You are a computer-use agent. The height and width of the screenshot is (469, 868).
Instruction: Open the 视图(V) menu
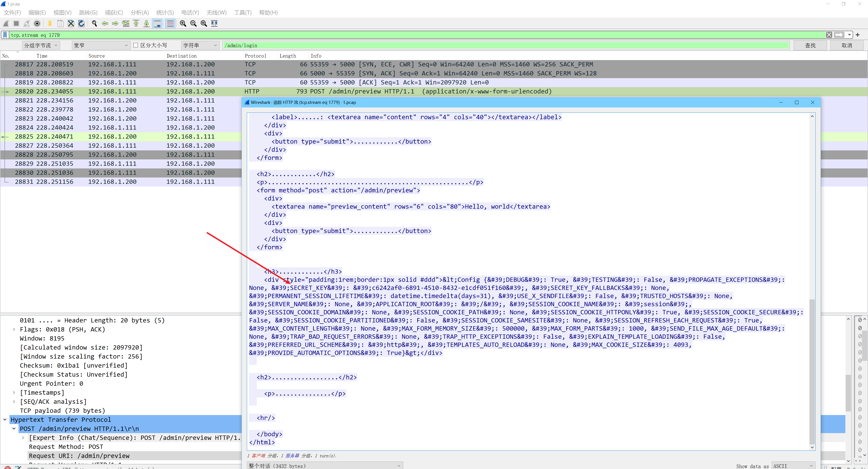[x=62, y=12]
